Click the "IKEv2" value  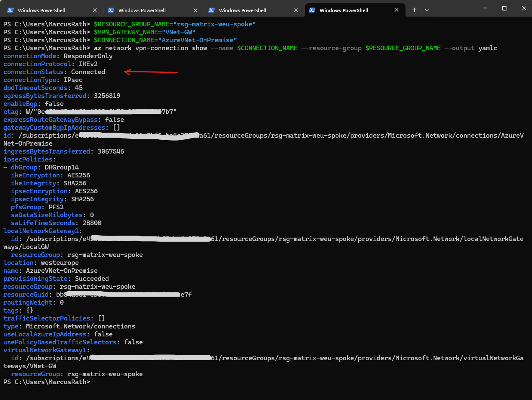[88, 64]
